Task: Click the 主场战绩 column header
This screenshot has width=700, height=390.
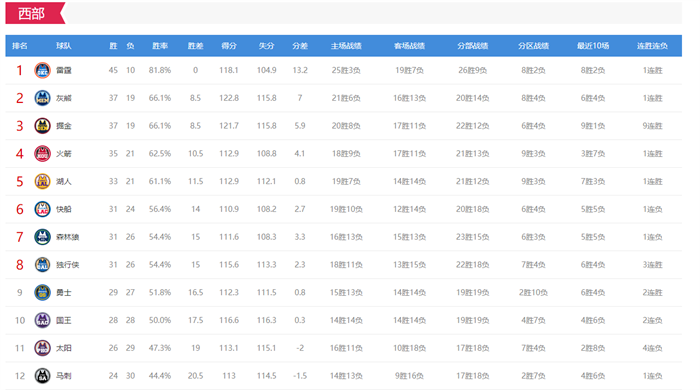Action: point(346,46)
